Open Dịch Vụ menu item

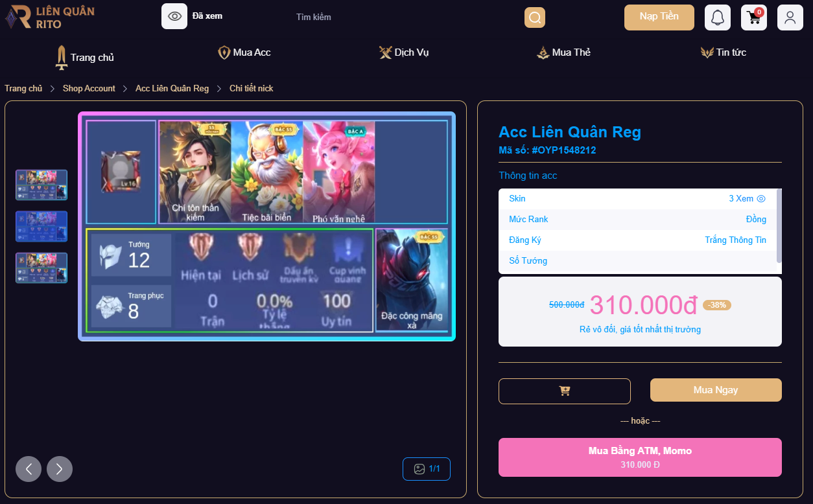404,52
